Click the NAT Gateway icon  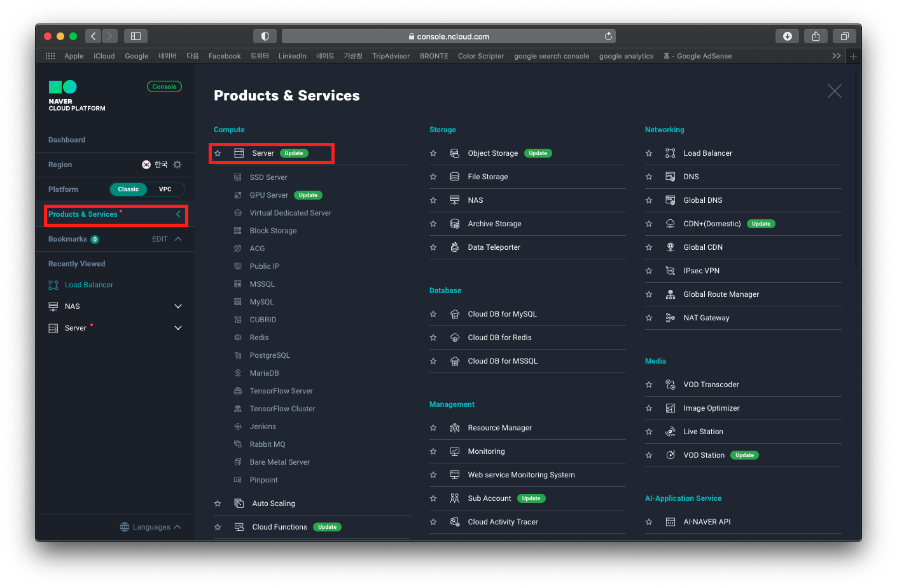coord(671,318)
